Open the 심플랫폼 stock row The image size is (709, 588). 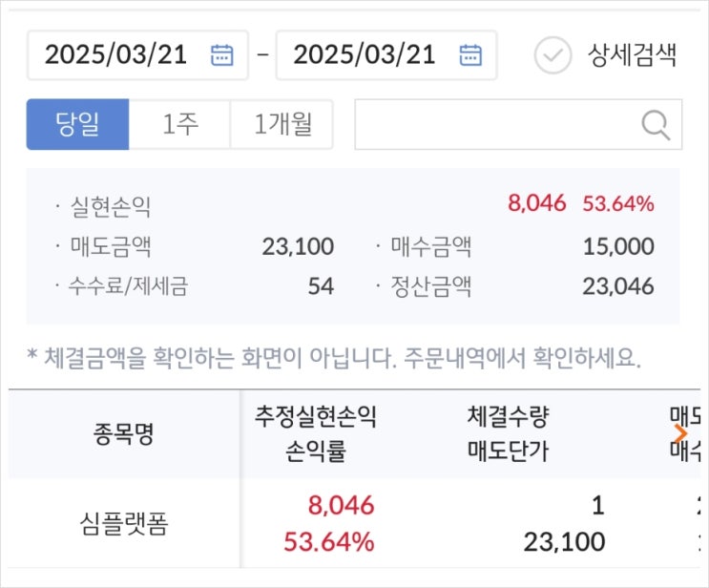[x=125, y=524]
